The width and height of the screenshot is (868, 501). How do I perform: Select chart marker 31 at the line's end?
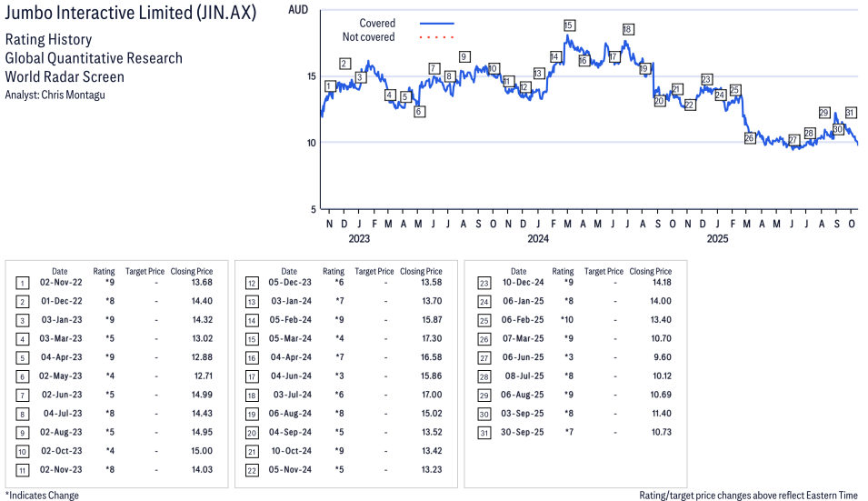[x=851, y=113]
